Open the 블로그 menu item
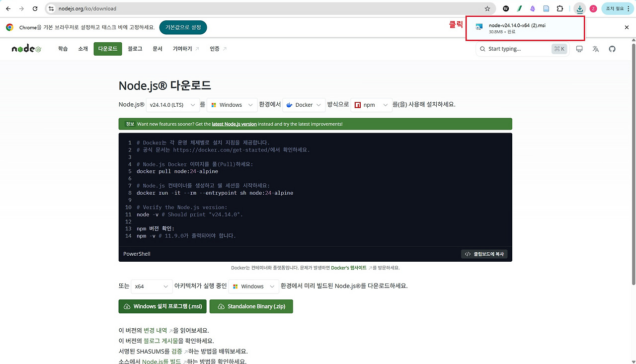 (135, 49)
